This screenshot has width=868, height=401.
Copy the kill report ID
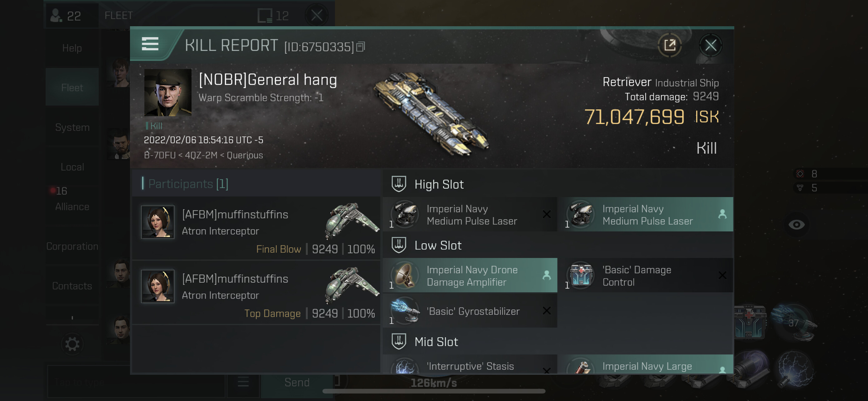[361, 47]
